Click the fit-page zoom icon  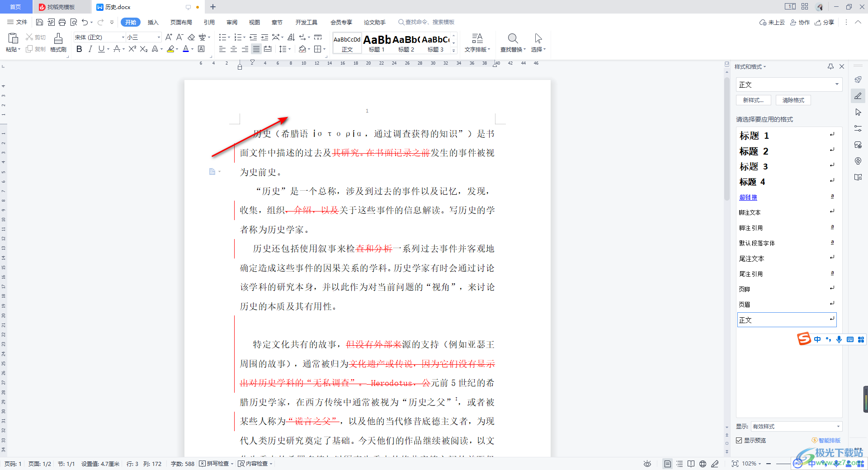[x=735, y=464]
